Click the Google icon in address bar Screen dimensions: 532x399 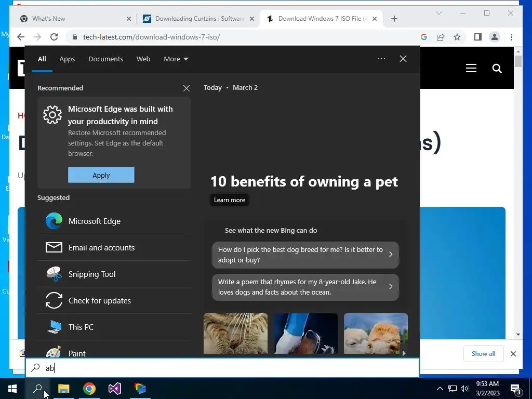[x=424, y=37]
